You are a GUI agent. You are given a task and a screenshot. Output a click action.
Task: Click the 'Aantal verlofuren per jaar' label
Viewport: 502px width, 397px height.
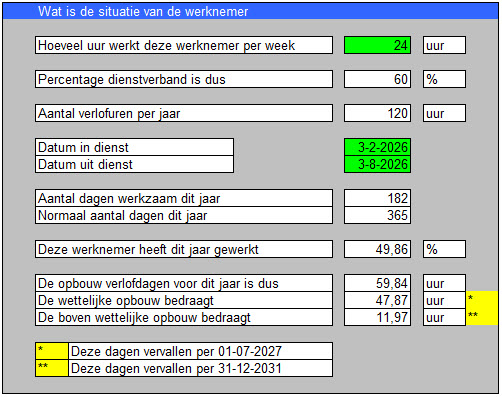point(184,113)
